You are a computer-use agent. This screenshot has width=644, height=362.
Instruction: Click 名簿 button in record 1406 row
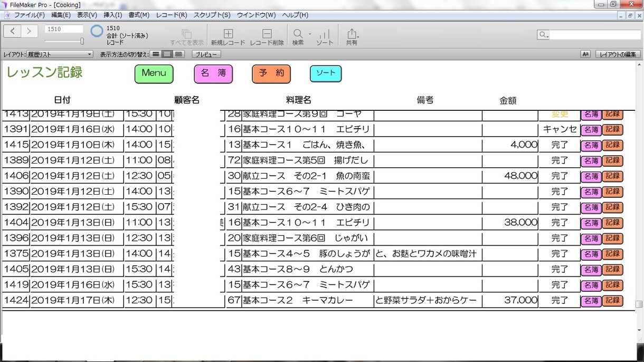[591, 176]
